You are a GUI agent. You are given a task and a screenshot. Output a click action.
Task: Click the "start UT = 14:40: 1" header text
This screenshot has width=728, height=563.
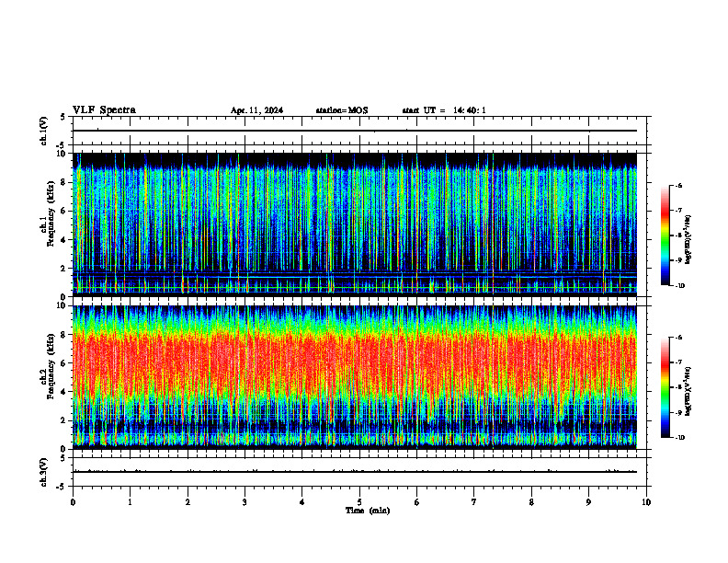click(x=444, y=110)
